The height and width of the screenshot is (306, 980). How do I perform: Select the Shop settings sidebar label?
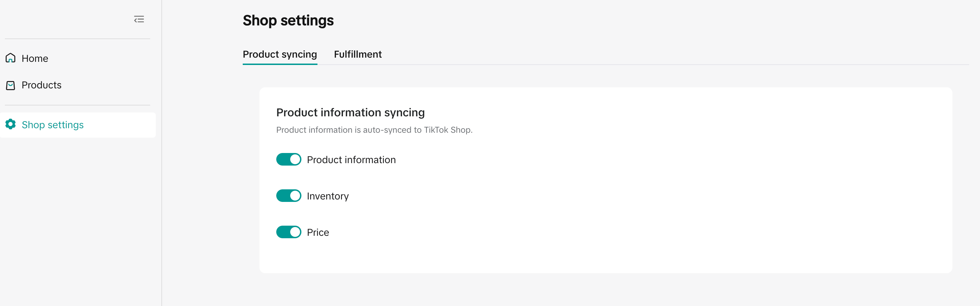(52, 125)
